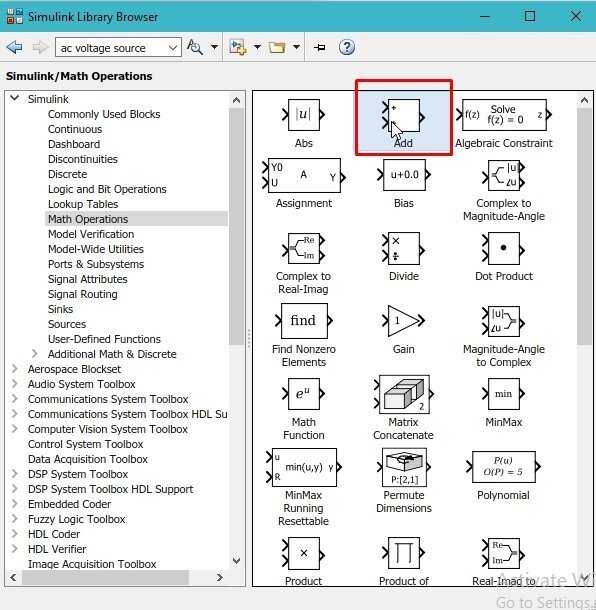
Task: Select the MinMax block
Action: point(504,394)
